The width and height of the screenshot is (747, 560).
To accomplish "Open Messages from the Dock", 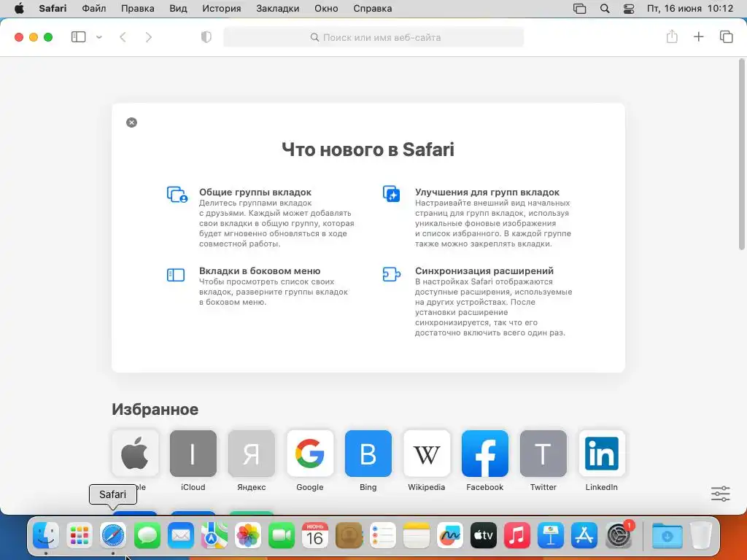I will (147, 536).
